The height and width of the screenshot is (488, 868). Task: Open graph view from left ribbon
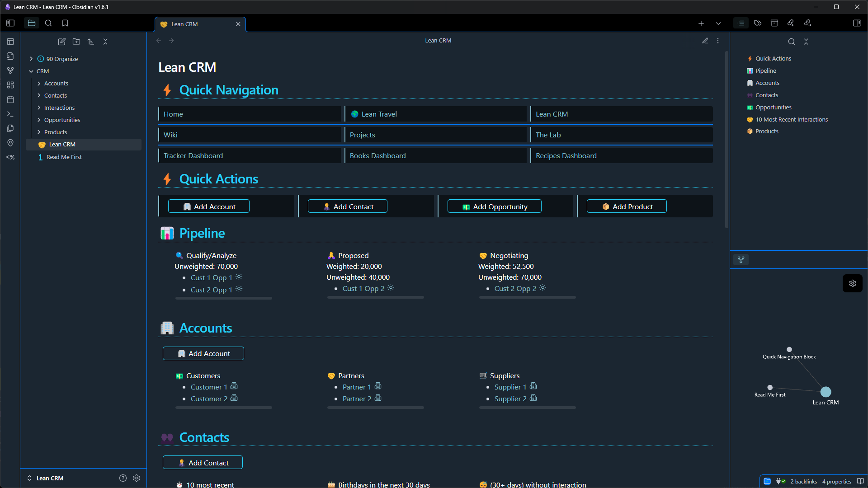[x=10, y=70]
